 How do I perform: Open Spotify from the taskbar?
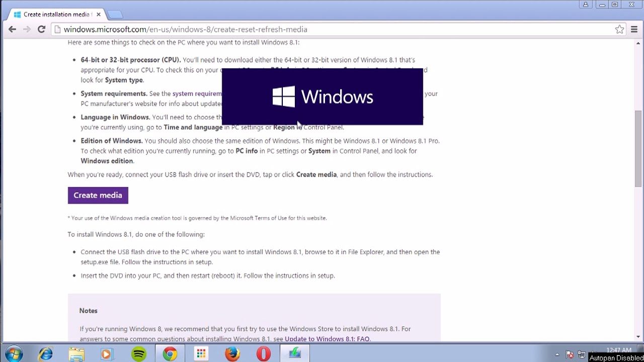138,354
